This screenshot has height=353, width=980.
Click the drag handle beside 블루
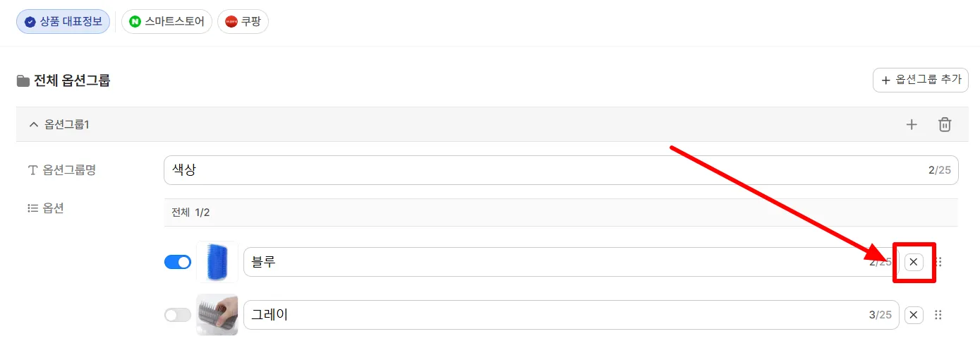click(x=938, y=262)
